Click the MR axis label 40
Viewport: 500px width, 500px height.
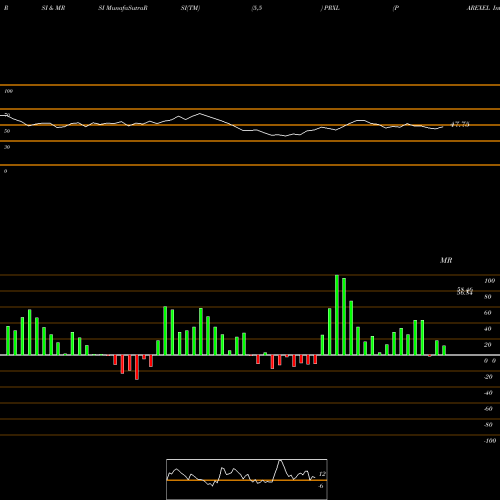pyautogui.click(x=488, y=329)
